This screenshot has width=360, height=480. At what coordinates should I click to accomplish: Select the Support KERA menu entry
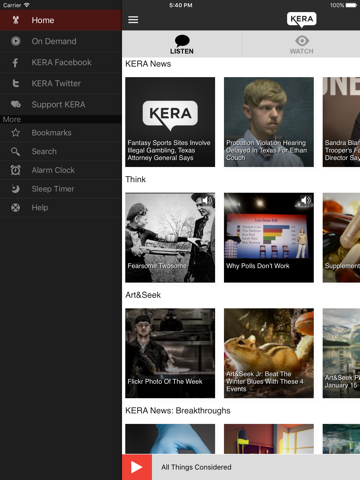pyautogui.click(x=61, y=104)
